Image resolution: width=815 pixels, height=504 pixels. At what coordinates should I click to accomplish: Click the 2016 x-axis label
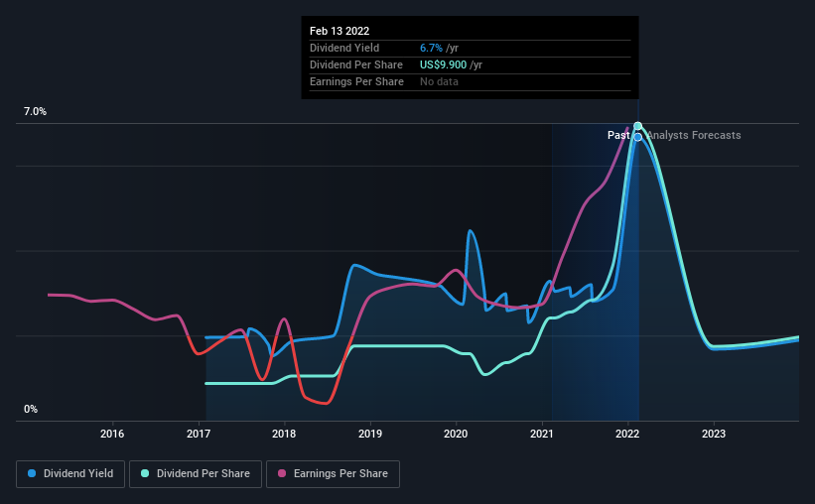coord(112,434)
